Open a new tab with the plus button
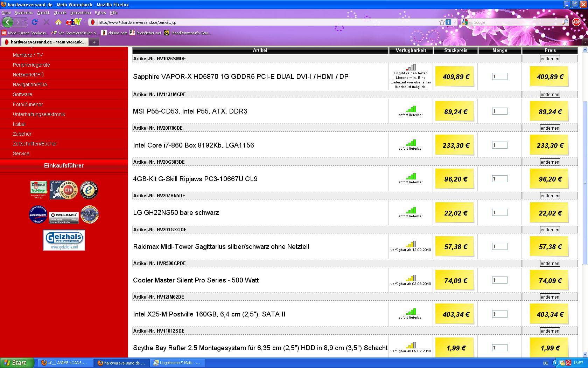The image size is (588, 368). tap(94, 42)
